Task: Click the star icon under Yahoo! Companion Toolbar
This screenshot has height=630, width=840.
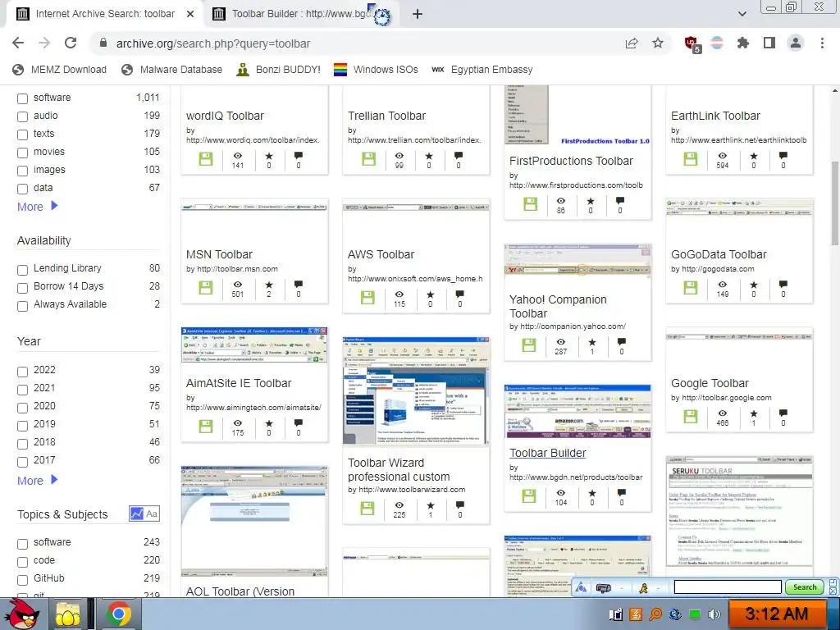Action: tap(591, 342)
